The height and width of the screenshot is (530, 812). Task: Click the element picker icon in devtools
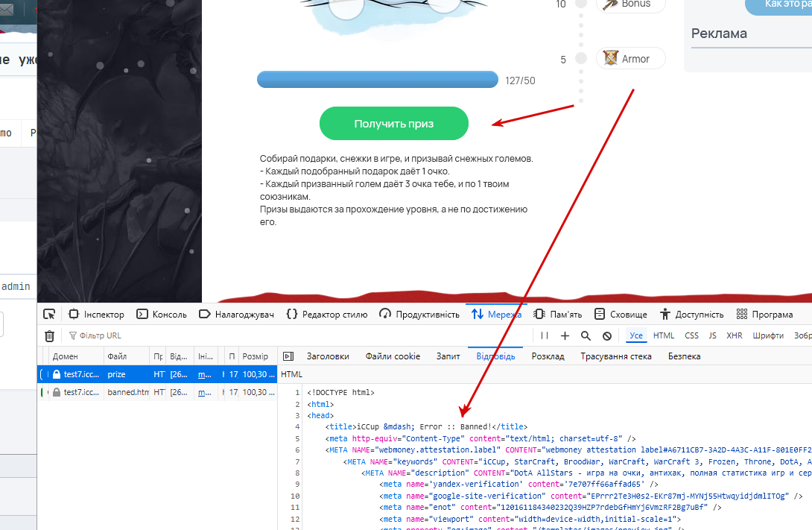tap(49, 314)
